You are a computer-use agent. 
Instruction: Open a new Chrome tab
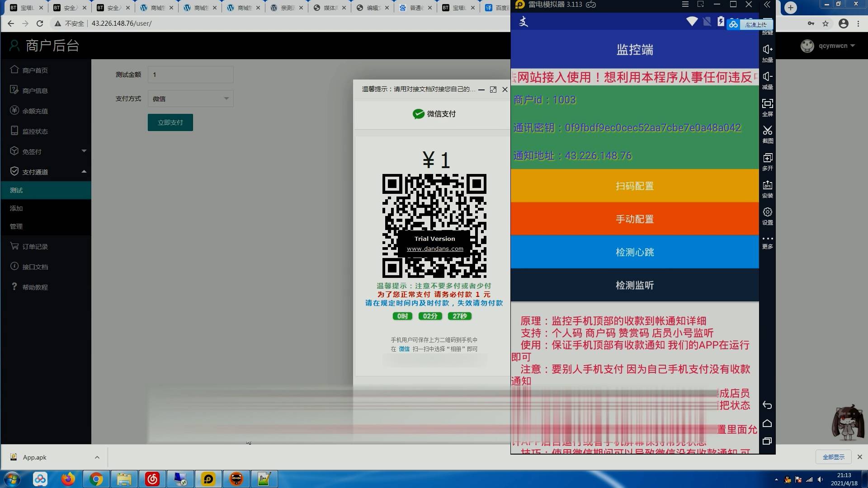pyautogui.click(x=790, y=8)
